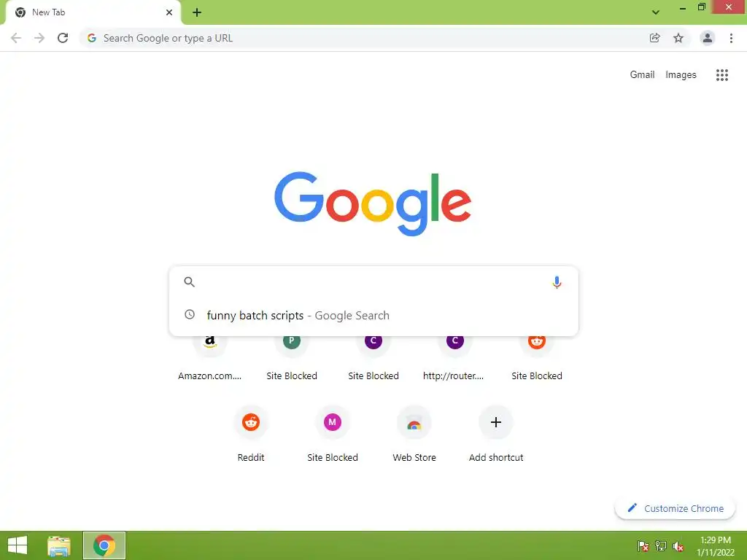Open the Site Blocked shortcut with M icon
The height and width of the screenshot is (560, 747).
coord(333,434)
